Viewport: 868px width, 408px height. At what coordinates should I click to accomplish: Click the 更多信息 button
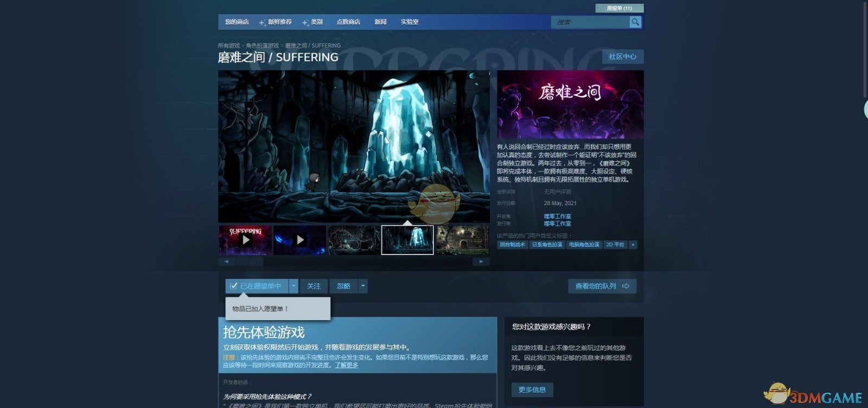click(x=532, y=390)
